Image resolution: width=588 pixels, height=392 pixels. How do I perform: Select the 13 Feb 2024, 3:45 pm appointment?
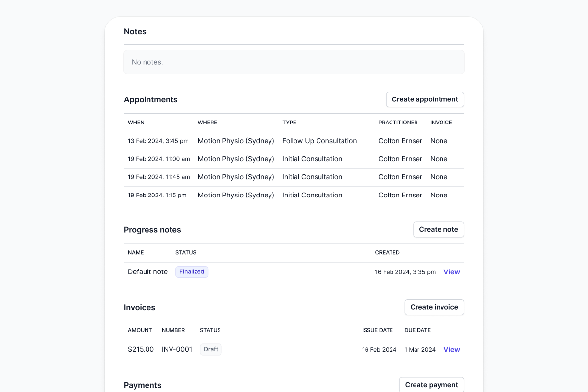tap(158, 141)
